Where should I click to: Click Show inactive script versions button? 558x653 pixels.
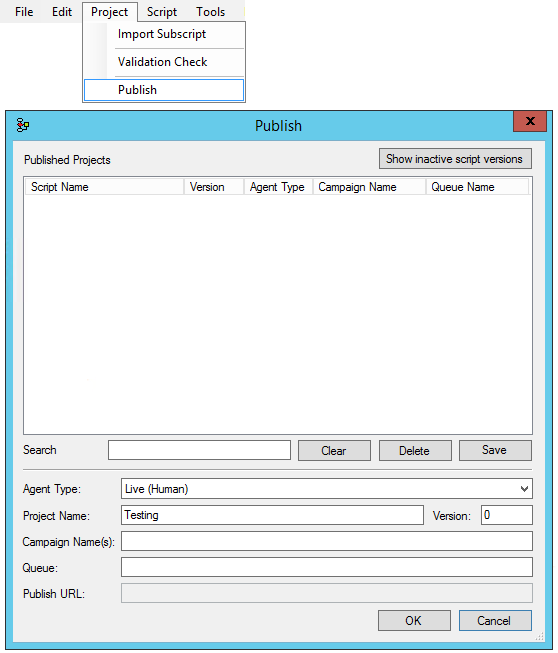[455, 159]
